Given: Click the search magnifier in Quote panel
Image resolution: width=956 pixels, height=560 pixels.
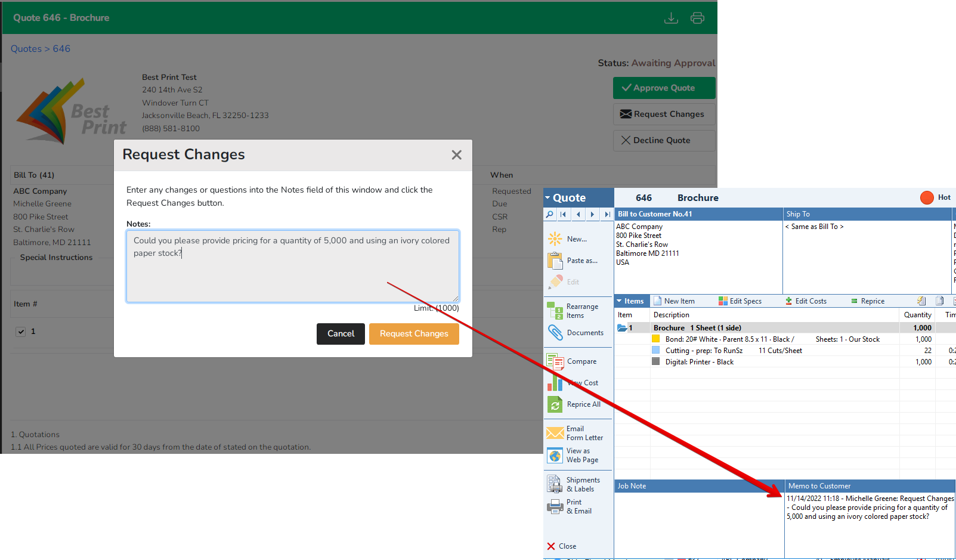Looking at the screenshot, I should (549, 214).
